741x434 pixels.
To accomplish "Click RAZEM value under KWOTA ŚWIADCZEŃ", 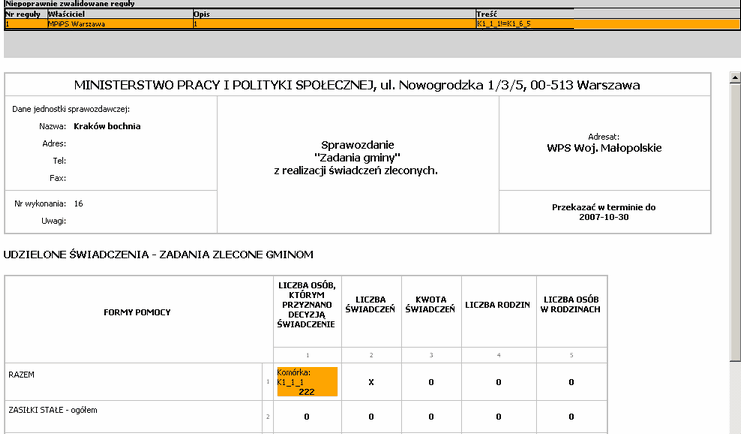I will [x=429, y=382].
